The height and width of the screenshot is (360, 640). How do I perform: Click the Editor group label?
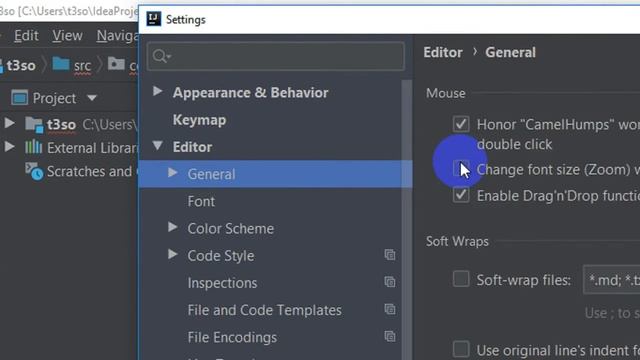tap(192, 147)
